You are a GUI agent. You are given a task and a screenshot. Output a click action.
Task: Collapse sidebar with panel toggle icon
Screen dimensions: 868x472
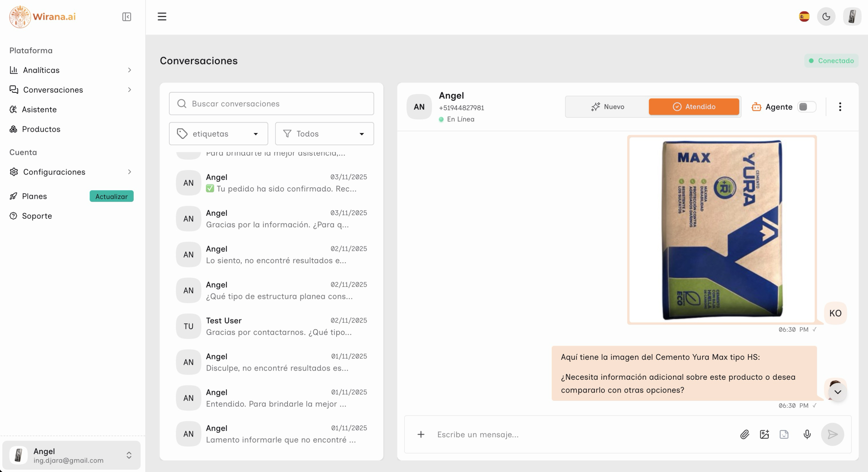click(x=127, y=17)
